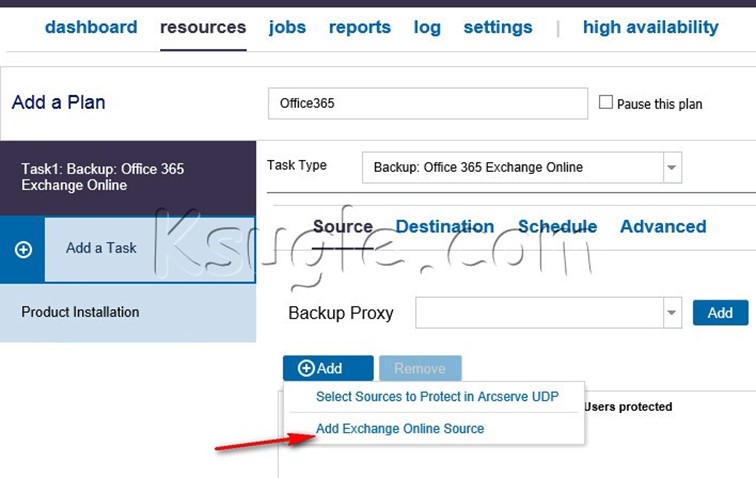Select the Source tab
The image size is (756, 478).
pos(343,227)
